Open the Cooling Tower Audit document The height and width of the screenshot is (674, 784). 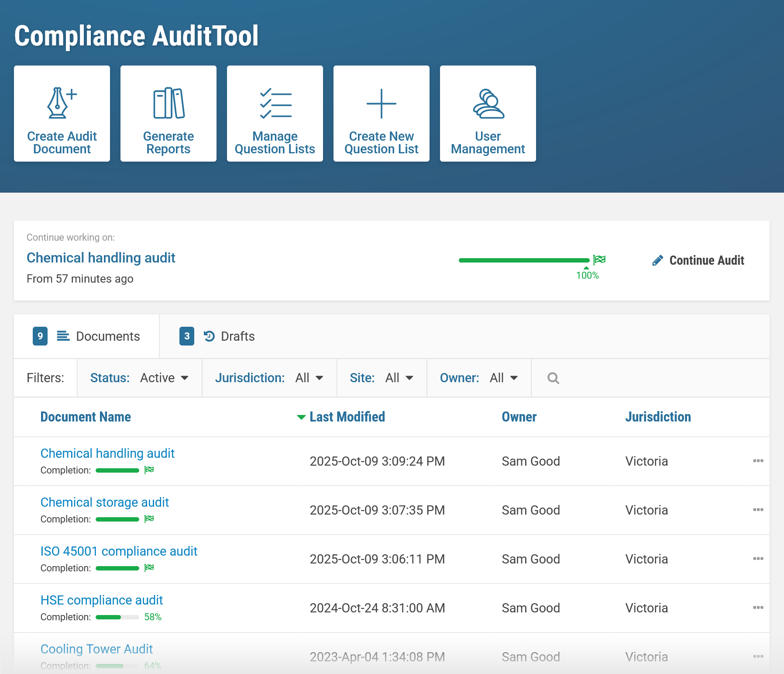(96, 649)
